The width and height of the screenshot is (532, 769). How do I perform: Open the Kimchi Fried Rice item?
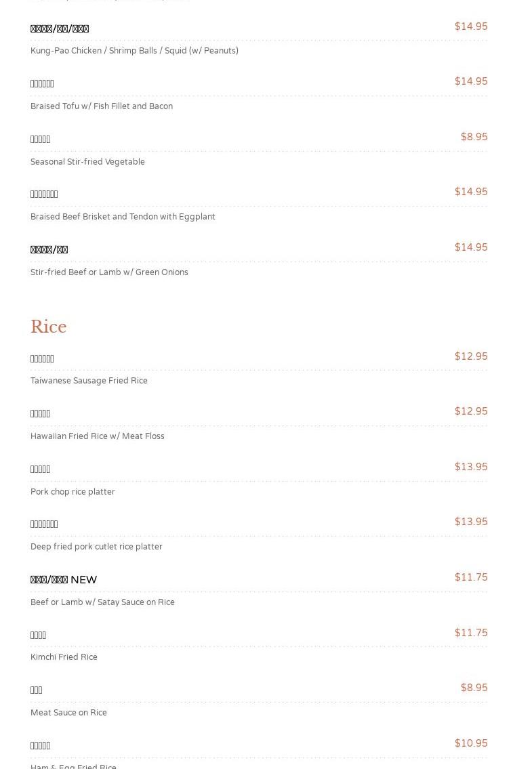[64, 657]
